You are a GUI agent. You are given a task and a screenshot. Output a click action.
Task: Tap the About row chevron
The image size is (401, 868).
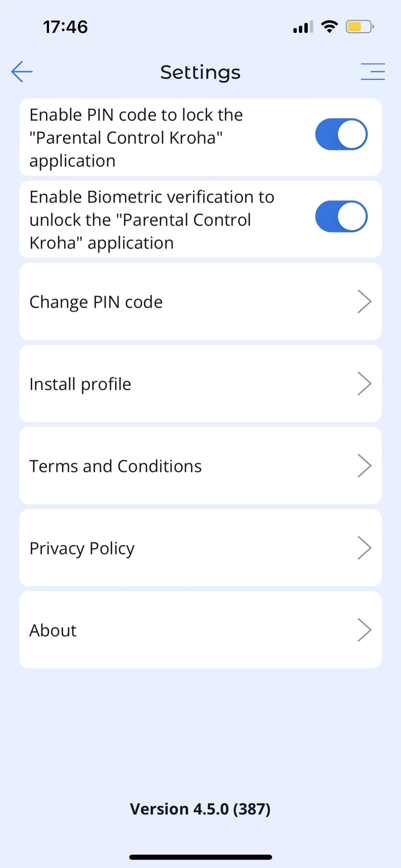coord(364,630)
